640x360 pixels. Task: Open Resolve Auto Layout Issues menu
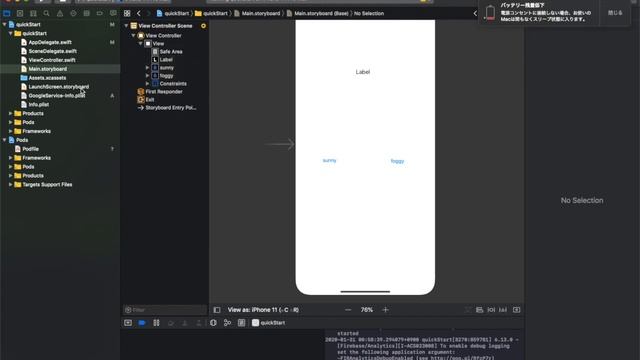pos(503,310)
